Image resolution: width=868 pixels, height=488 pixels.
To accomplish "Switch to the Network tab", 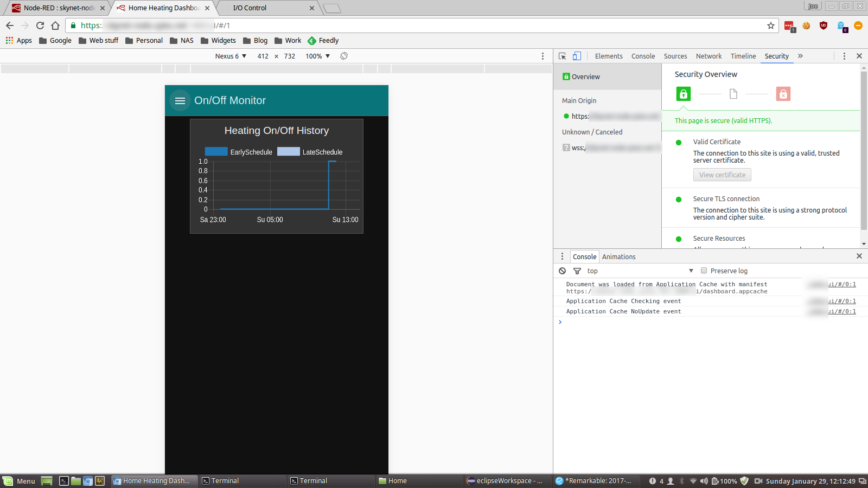I will pos(709,56).
